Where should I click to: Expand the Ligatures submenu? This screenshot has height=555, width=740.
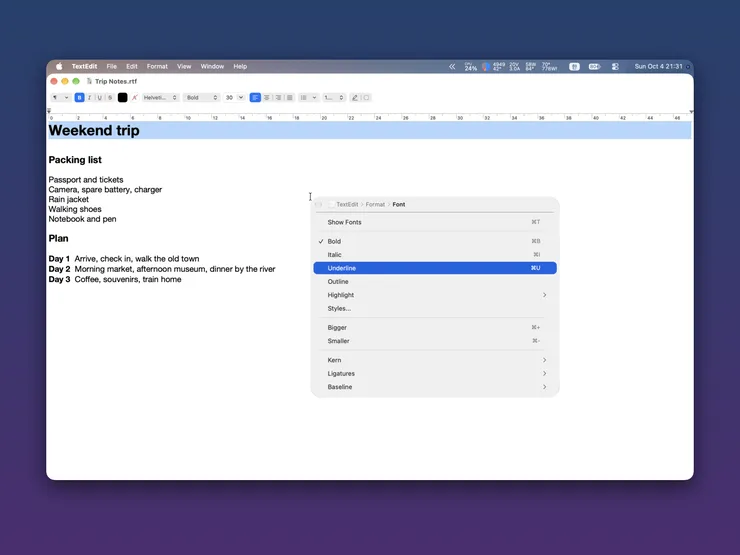pyautogui.click(x=435, y=373)
